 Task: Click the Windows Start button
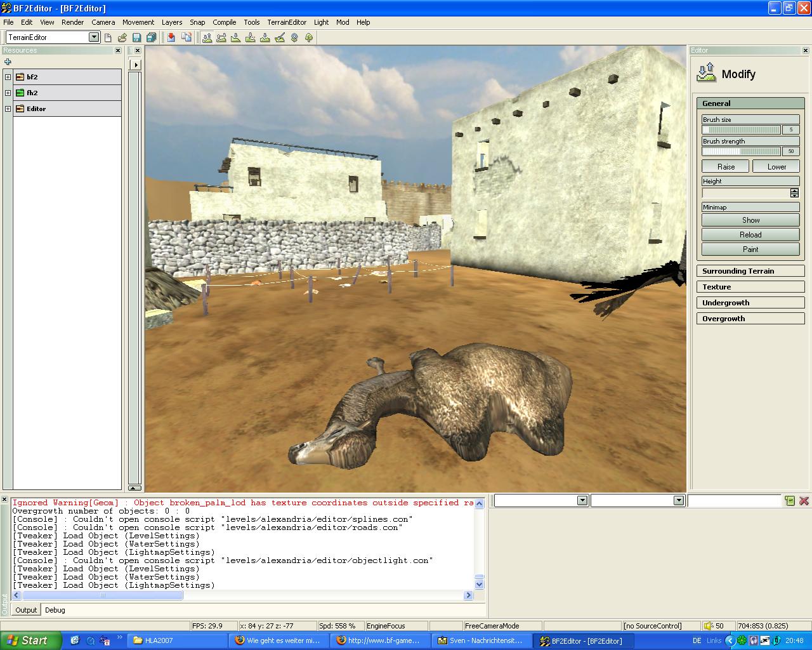(31, 640)
